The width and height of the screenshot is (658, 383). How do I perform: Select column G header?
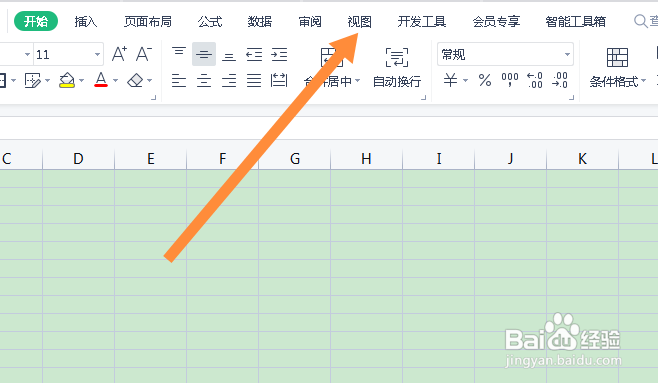pos(295,159)
